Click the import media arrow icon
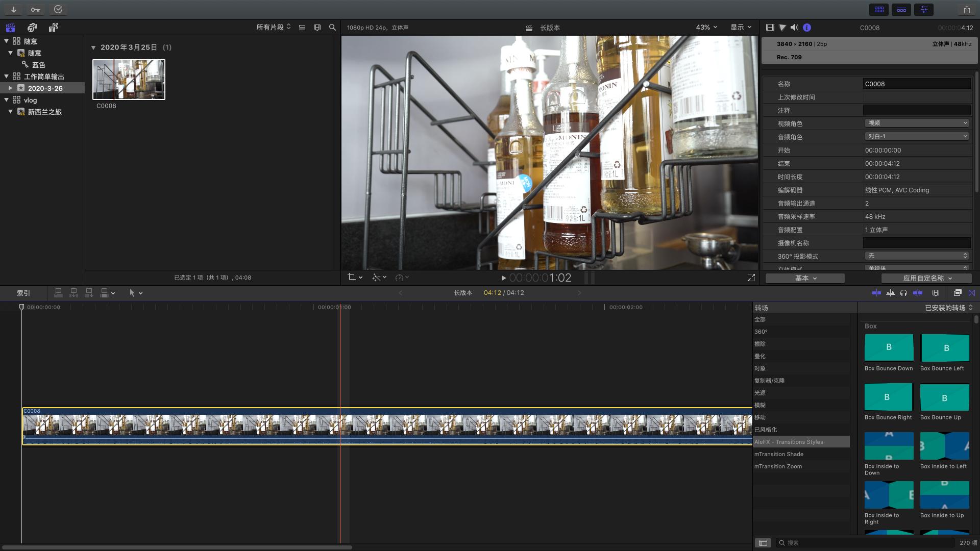Screen dimensions: 980x551 pyautogui.click(x=14, y=10)
